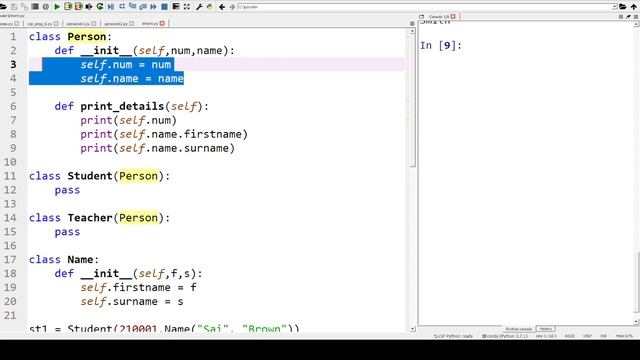Close the active editor file tab

162,23
